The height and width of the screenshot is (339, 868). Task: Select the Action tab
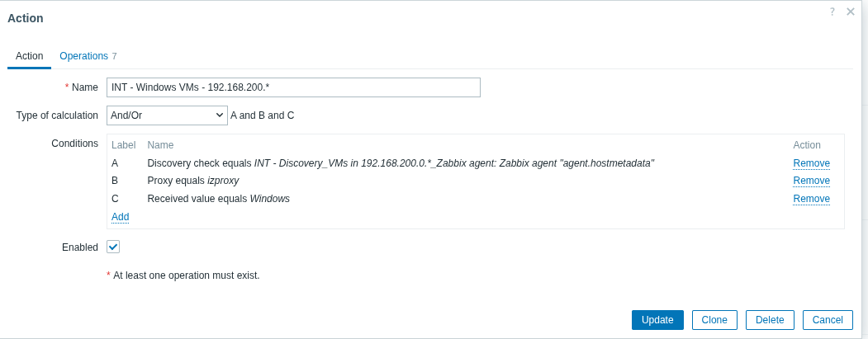29,56
